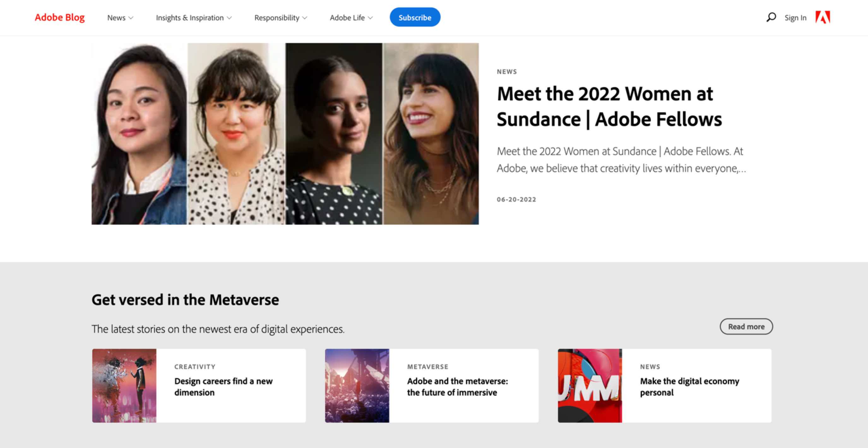Viewport: 868px width, 448px height.
Task: Click Make the digital economy personal title
Action: tap(689, 387)
